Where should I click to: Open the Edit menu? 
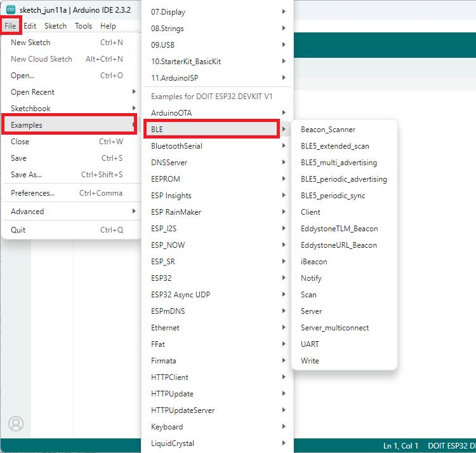[30, 26]
